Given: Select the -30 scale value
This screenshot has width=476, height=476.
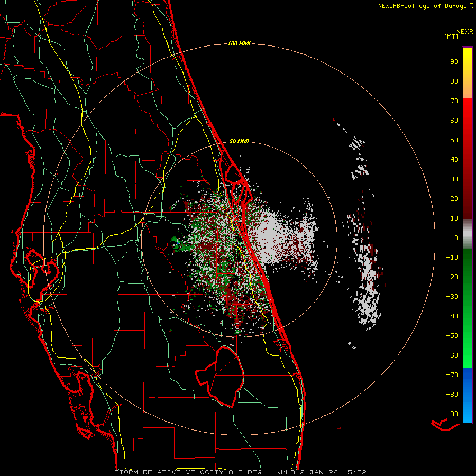Looking at the screenshot, I should coord(452,296).
